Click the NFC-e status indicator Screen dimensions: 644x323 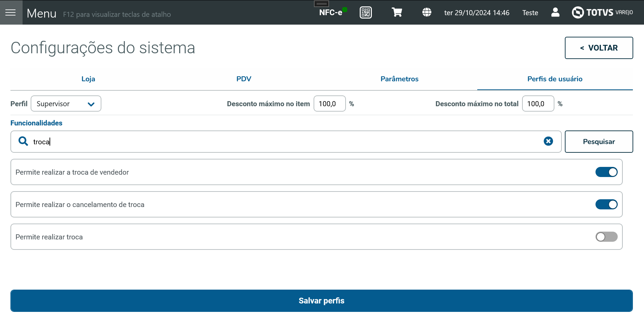tap(332, 12)
